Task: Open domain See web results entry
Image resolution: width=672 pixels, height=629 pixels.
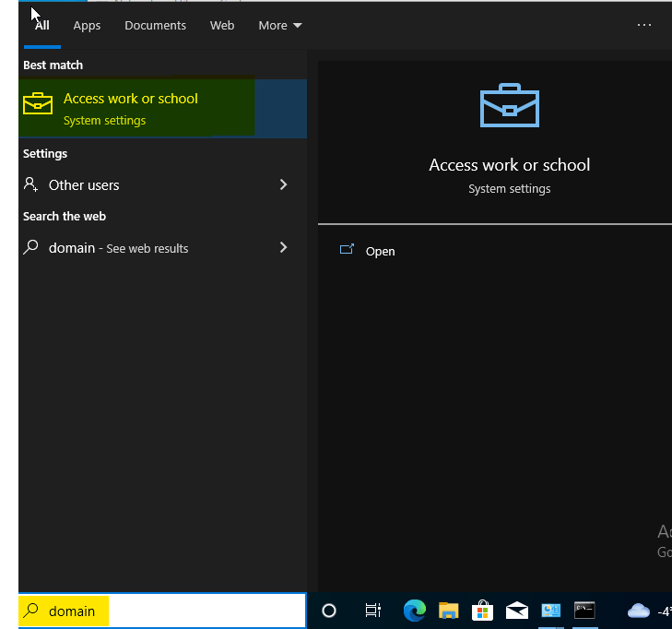Action: point(162,248)
